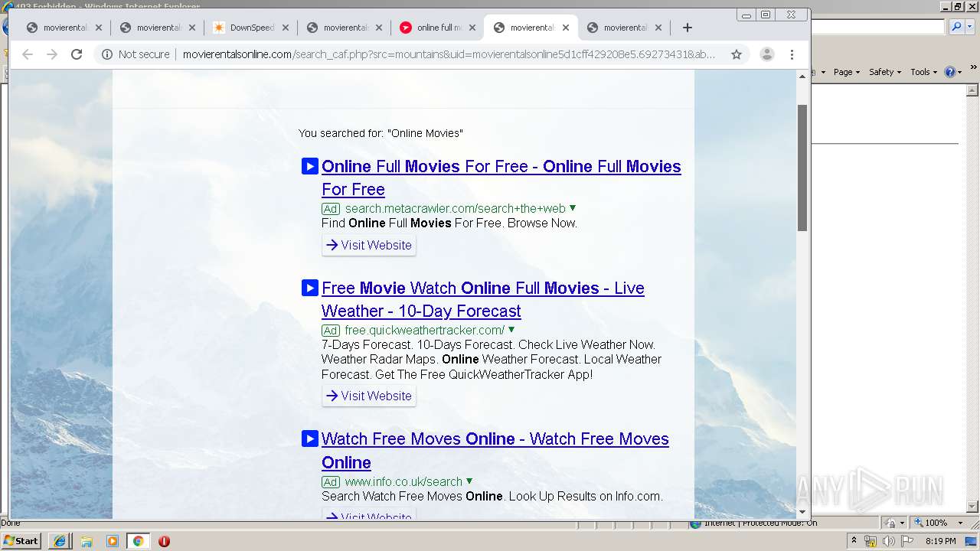Open Chrome's three-dot menu

[x=792, y=54]
